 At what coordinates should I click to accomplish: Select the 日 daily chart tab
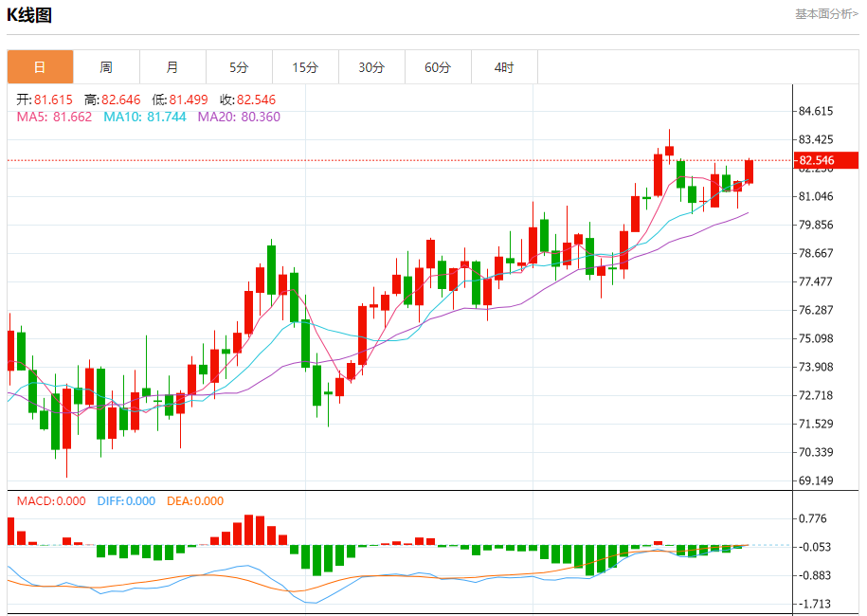[40, 67]
